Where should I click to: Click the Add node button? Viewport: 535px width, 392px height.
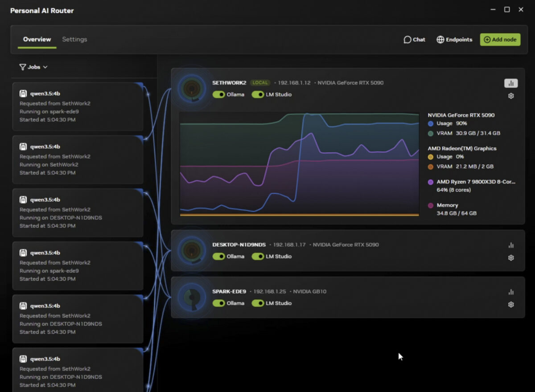(500, 40)
